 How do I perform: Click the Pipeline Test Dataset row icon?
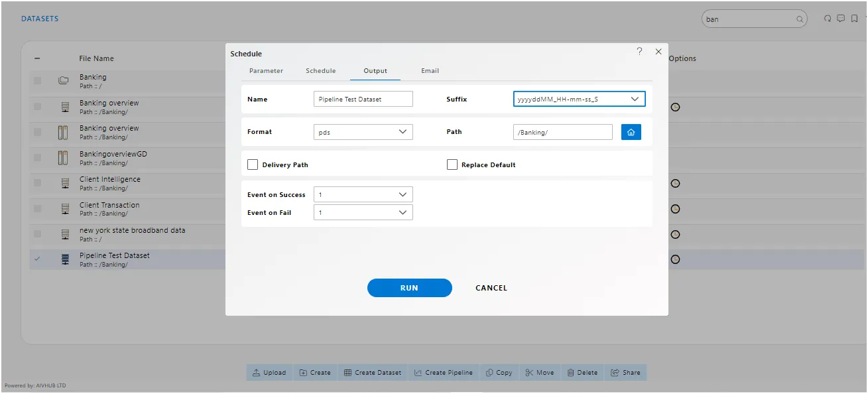click(x=65, y=259)
